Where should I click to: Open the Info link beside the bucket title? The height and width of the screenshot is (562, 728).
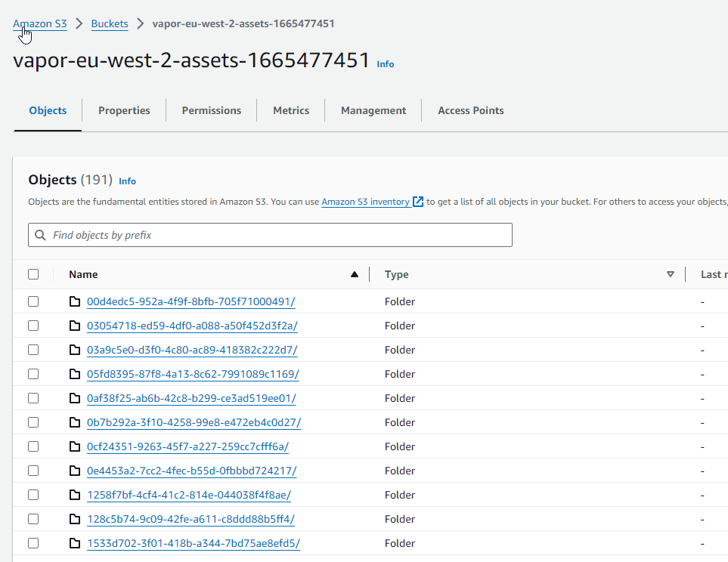coord(386,64)
